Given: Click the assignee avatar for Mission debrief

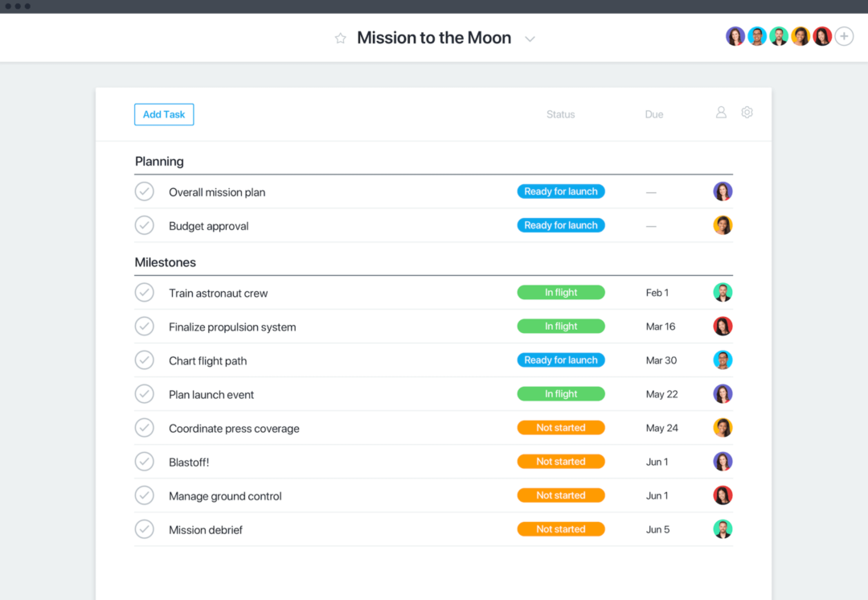Looking at the screenshot, I should (723, 529).
